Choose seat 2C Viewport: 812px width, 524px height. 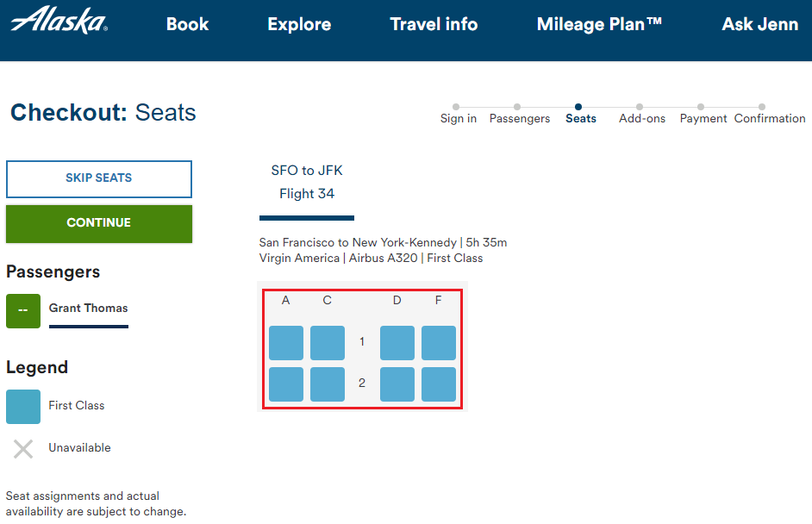point(328,384)
